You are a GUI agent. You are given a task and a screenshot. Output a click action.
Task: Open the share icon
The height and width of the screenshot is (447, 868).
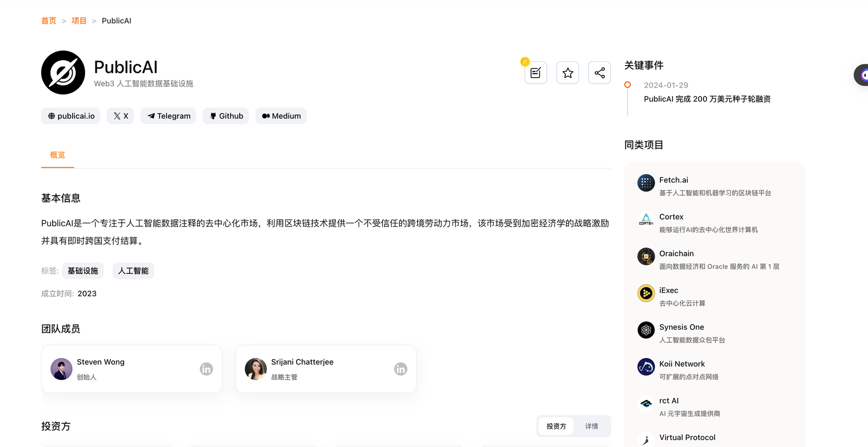(599, 73)
